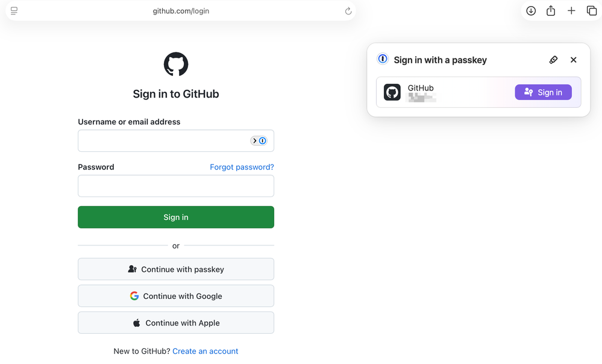Open the Forgot password? link
Screen dimensions: 602x364
(242, 167)
